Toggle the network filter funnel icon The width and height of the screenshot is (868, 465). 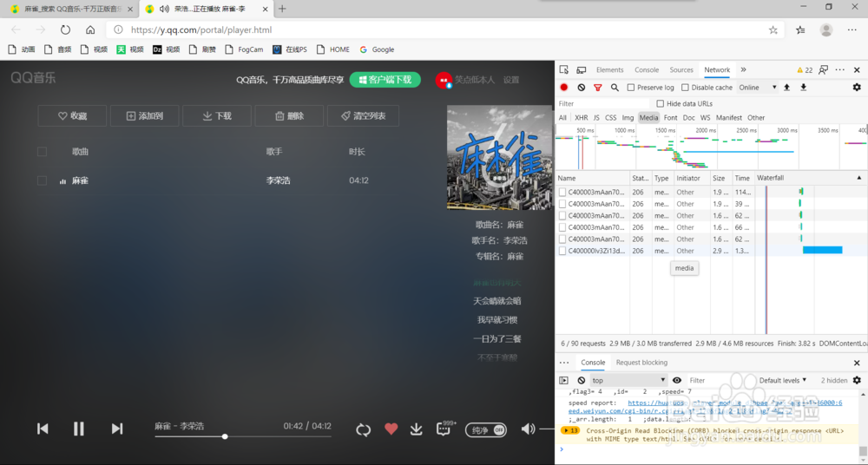[x=598, y=88]
